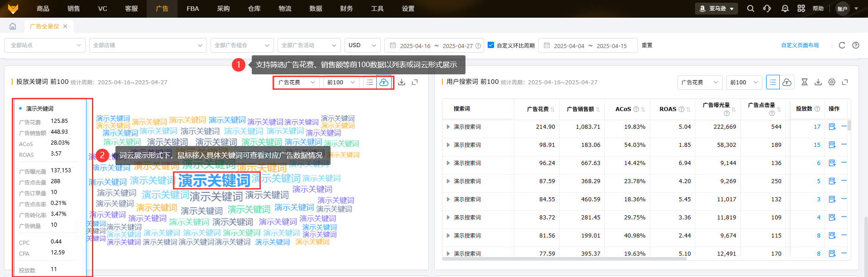
Task: Open 前100 dropdown in 用户搜索词 panel
Action: [x=744, y=82]
